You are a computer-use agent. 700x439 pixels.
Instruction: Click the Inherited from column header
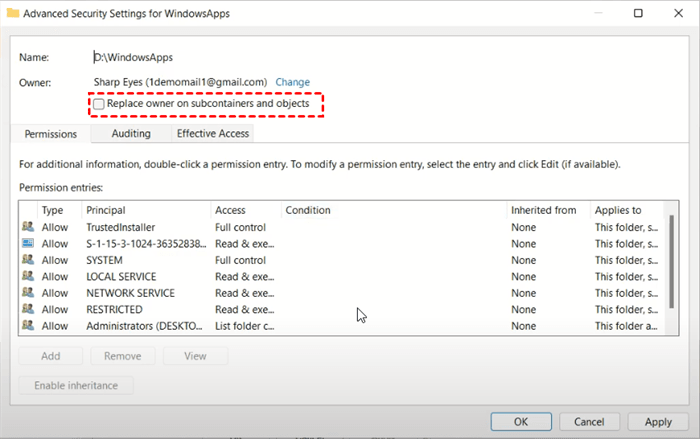(544, 210)
